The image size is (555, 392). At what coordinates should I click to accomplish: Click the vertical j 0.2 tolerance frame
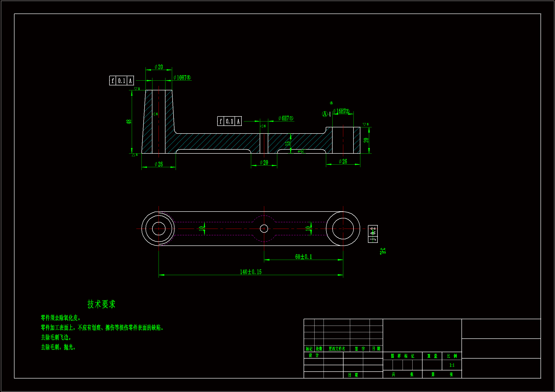tap(373, 234)
